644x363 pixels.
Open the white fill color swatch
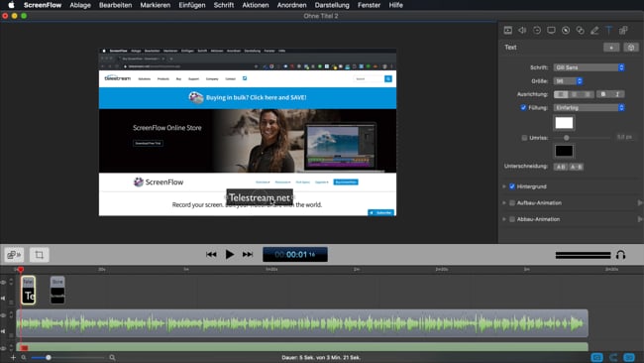tap(564, 123)
